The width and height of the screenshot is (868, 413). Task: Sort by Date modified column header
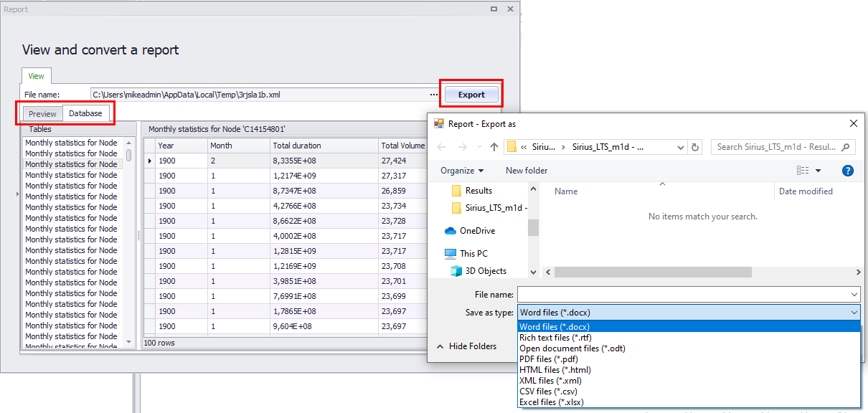point(806,191)
